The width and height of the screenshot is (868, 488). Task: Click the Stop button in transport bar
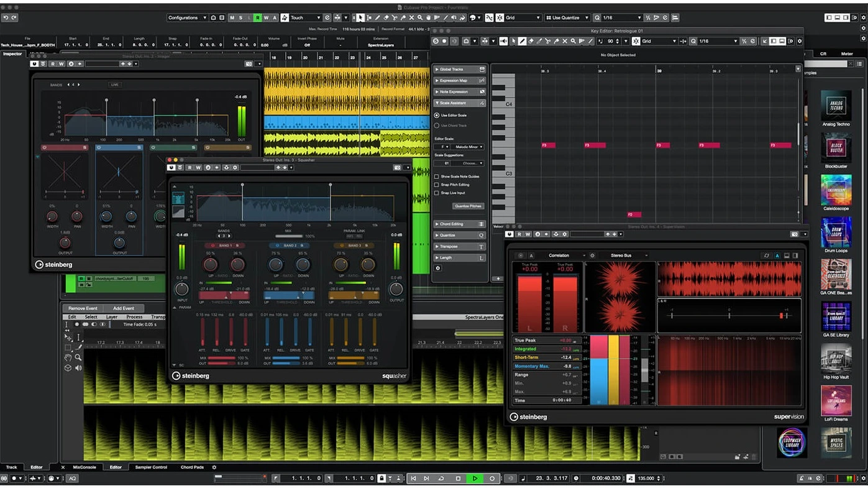pos(458,479)
